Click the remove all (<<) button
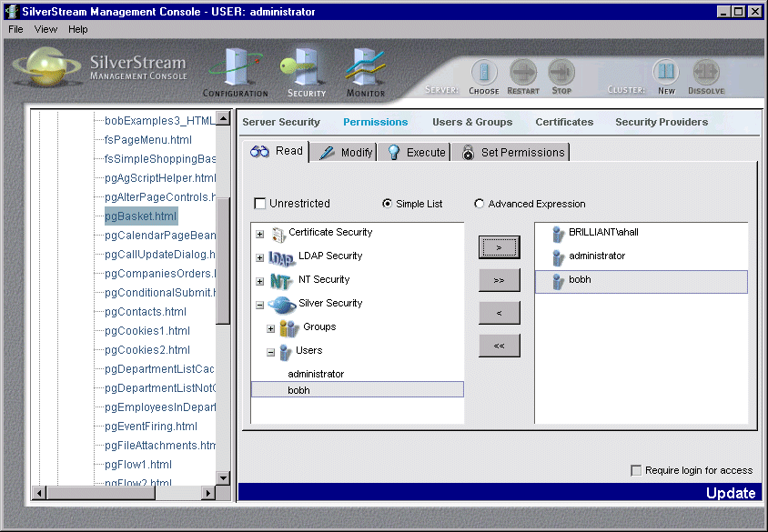Viewport: 768px width, 532px height. [x=499, y=346]
